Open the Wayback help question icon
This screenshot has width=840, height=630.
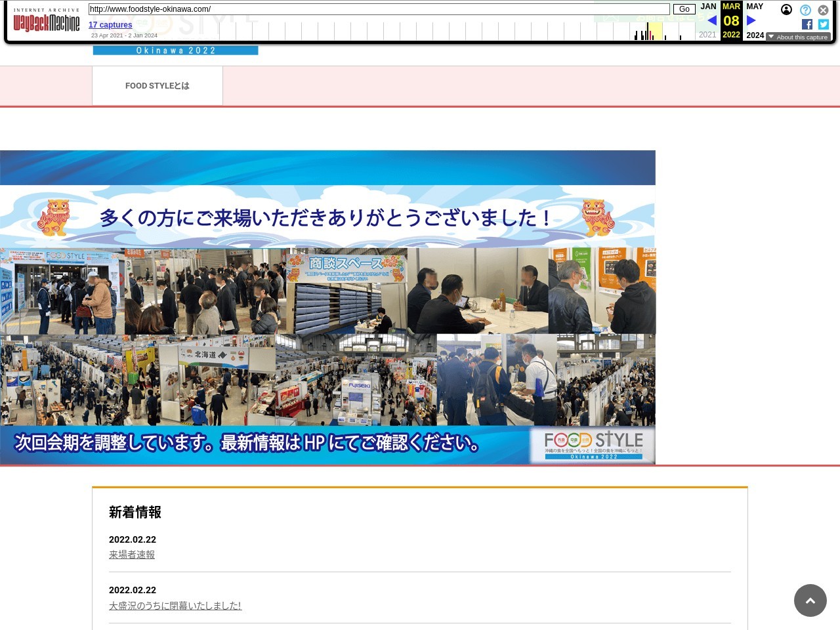805,10
